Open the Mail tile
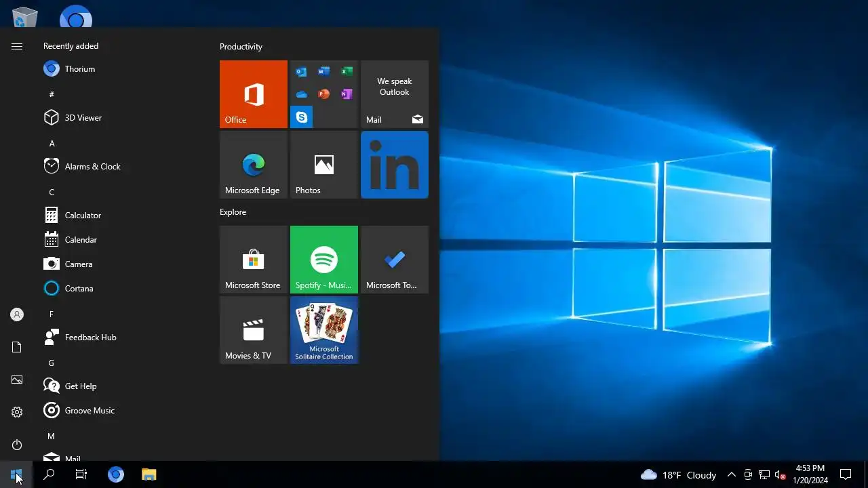Screen dimensions: 868x488 click(x=395, y=94)
